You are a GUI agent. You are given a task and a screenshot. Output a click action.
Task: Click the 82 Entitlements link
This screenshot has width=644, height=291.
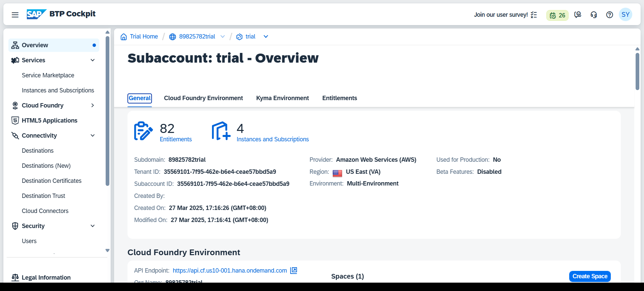coord(176,139)
